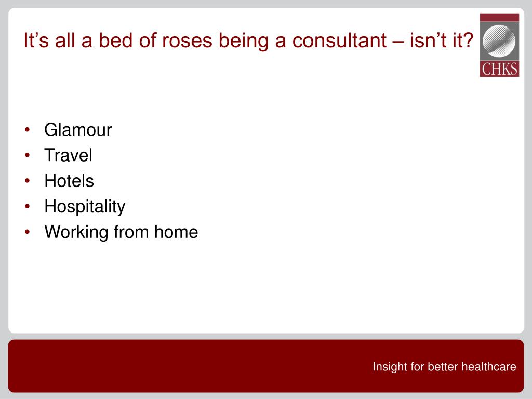Click the red bullet beside Travel
532x399 pixels.
point(28,155)
